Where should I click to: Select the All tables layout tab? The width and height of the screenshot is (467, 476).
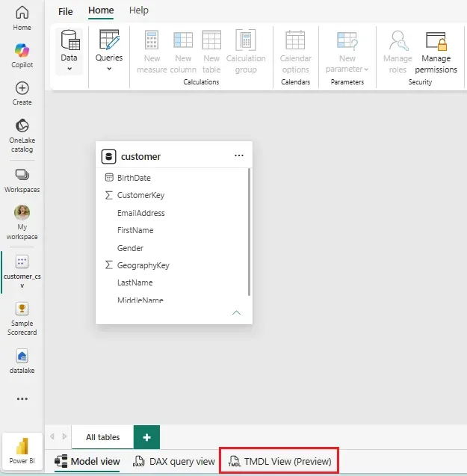[x=102, y=437]
